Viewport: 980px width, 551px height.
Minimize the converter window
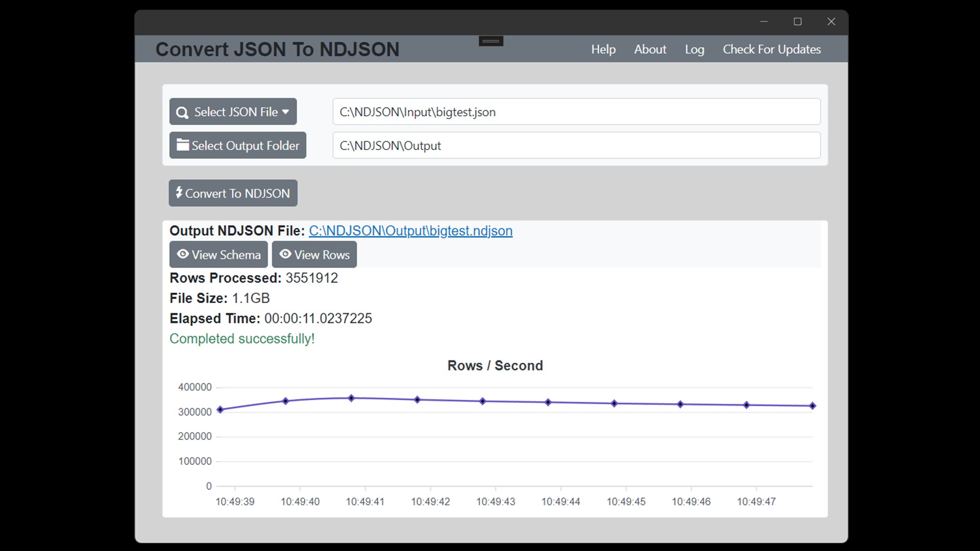[764, 21]
